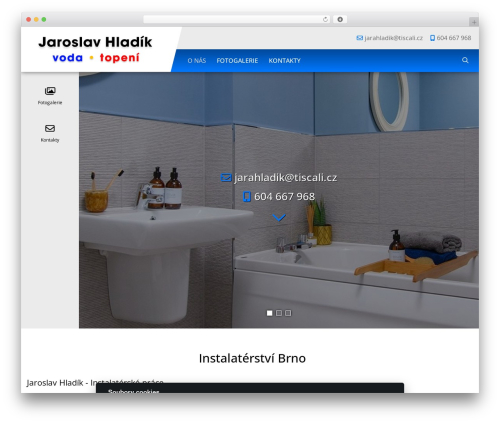
Task: Minimize the browser window with yellow button
Action: pyautogui.click(x=36, y=20)
